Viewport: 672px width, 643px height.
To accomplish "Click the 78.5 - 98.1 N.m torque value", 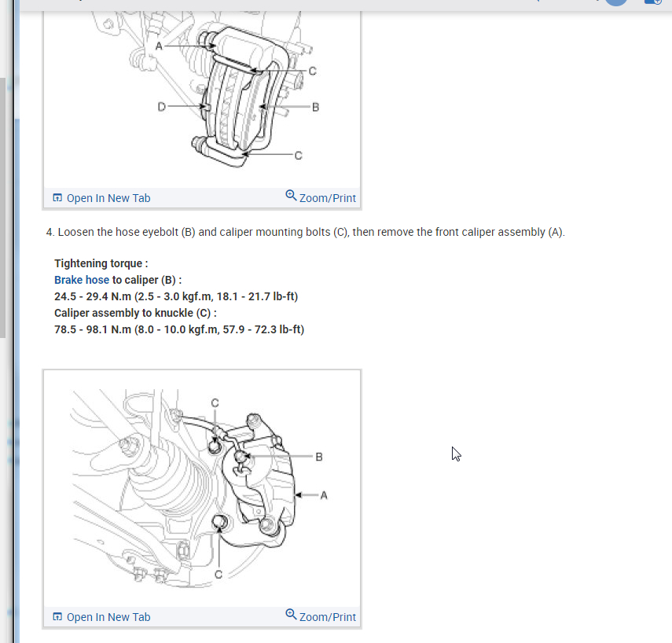I will click(179, 329).
